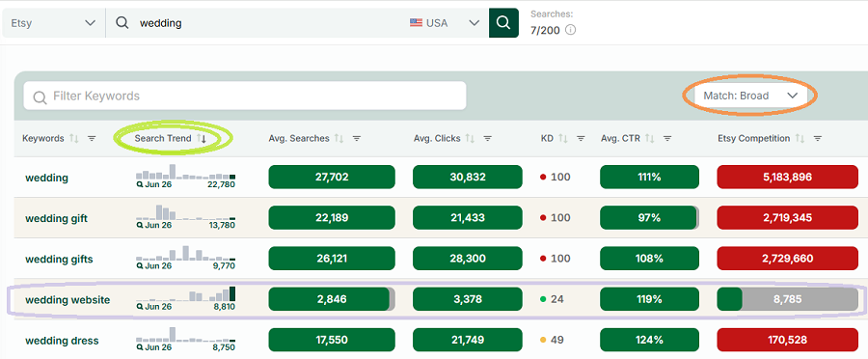The width and height of the screenshot is (868, 359).
Task: Click the Searches 7/200 counter
Action: [x=545, y=31]
